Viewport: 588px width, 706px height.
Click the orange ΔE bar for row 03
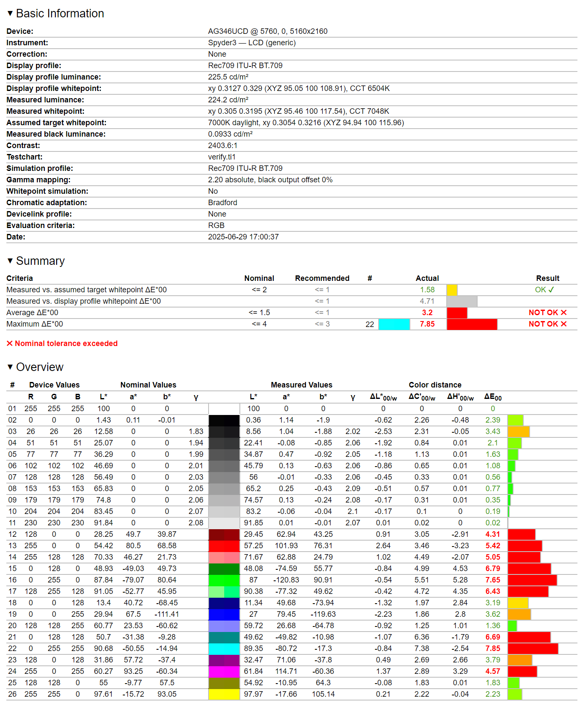pyautogui.click(x=519, y=431)
